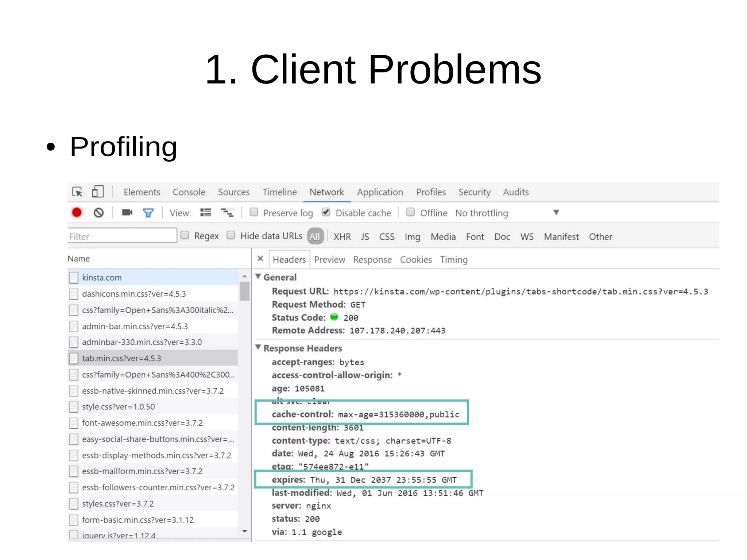Click the file icon beside form-basic.min.css

tap(74, 520)
